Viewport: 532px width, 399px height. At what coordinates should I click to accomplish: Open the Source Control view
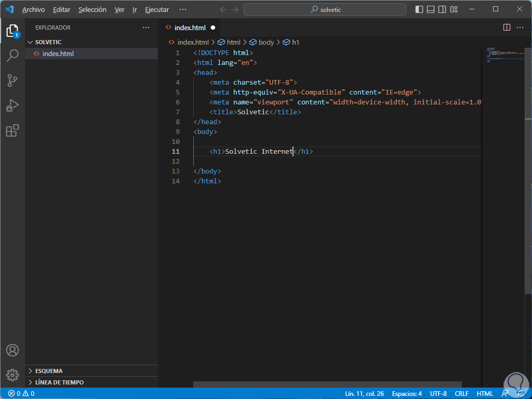click(x=12, y=81)
